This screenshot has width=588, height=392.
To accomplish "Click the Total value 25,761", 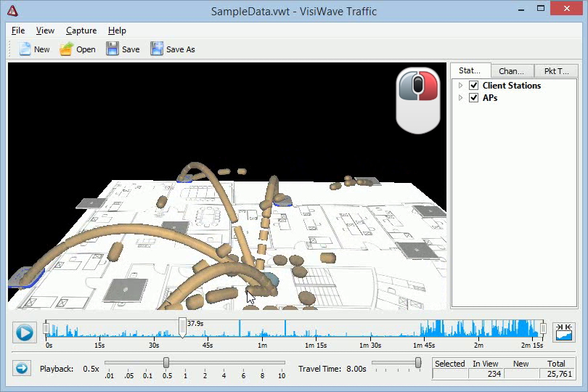I will coord(557,374).
